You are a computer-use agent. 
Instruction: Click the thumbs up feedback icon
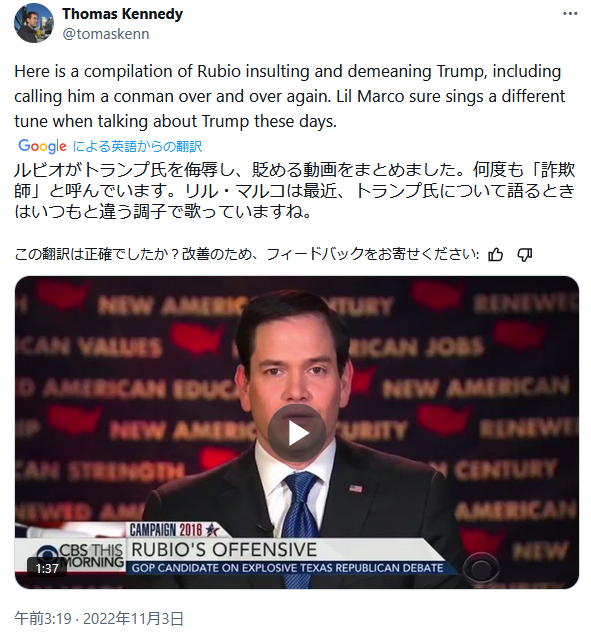click(x=495, y=254)
